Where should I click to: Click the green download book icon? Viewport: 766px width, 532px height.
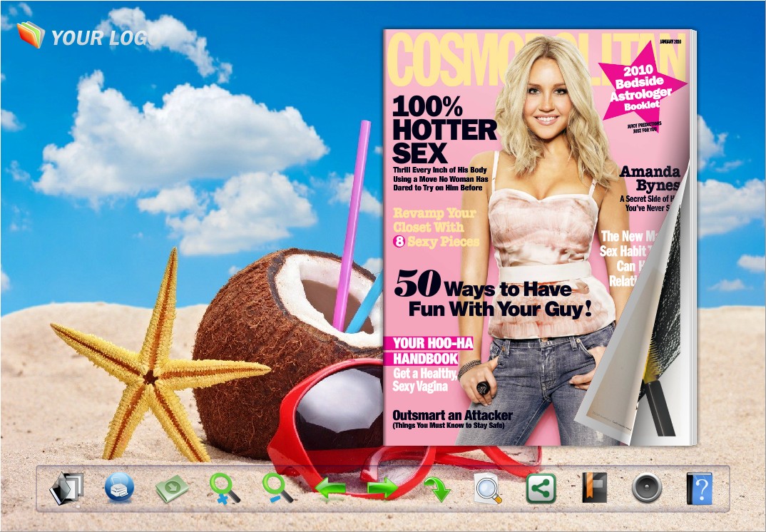pyautogui.click(x=172, y=488)
